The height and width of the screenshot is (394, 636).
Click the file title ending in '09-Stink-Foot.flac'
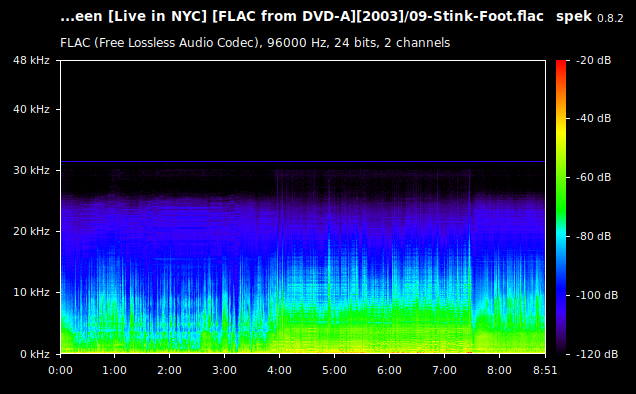tap(302, 17)
